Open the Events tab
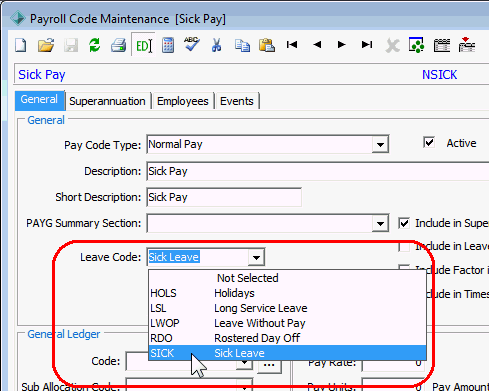This screenshot has width=489, height=391. click(237, 101)
